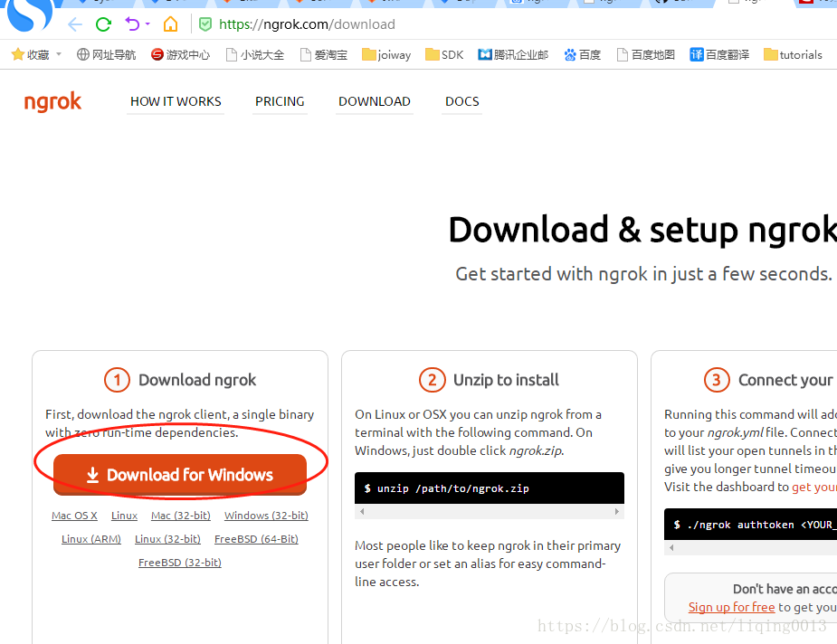Click right arrow of unzip code scrollbar

617,511
